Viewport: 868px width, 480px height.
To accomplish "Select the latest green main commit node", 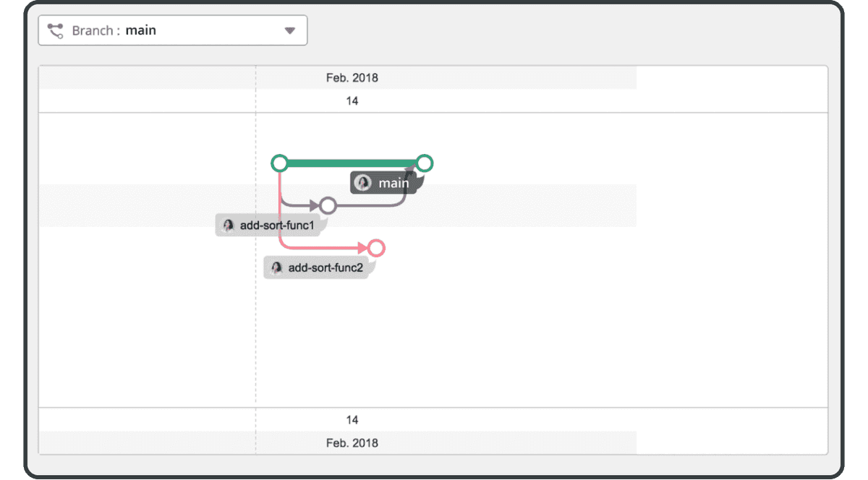I will point(425,163).
